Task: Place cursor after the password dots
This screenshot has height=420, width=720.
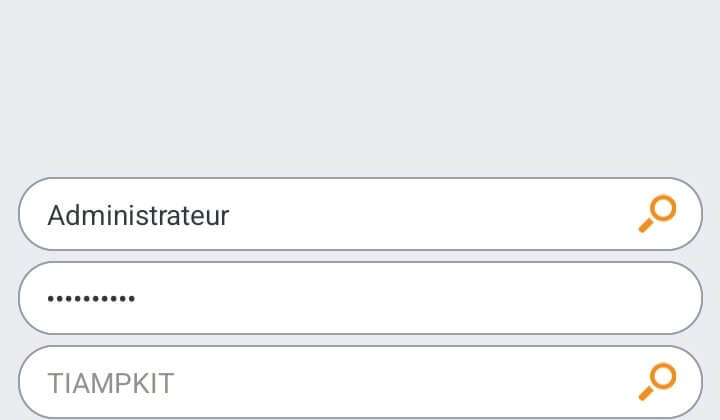Action: coord(137,298)
